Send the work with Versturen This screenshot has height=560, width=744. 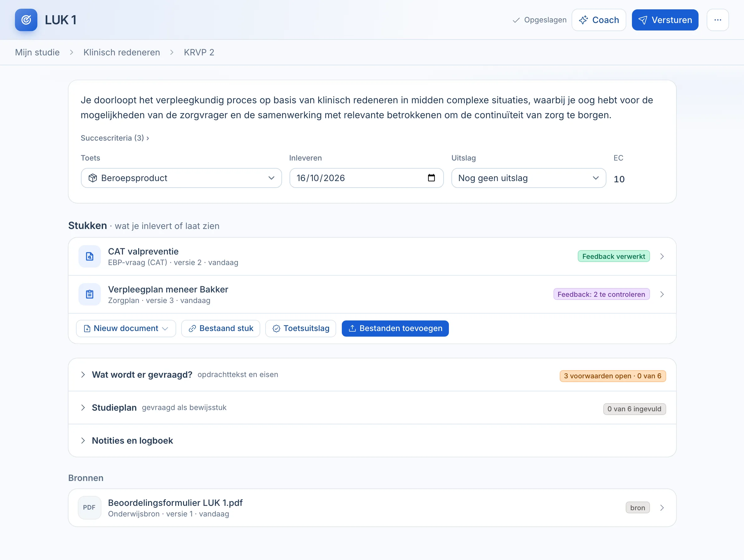click(x=665, y=20)
